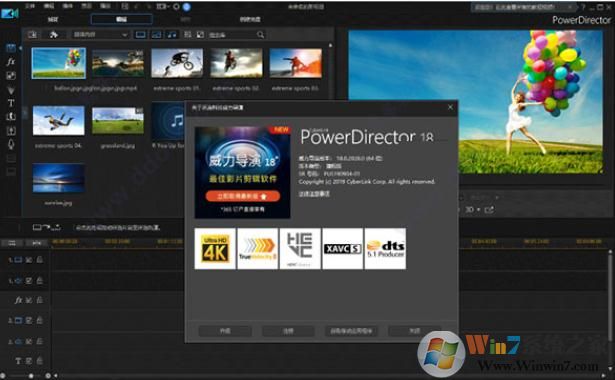Click the timeline zoom-in plus button
The width and height of the screenshot is (615, 380).
48,376
